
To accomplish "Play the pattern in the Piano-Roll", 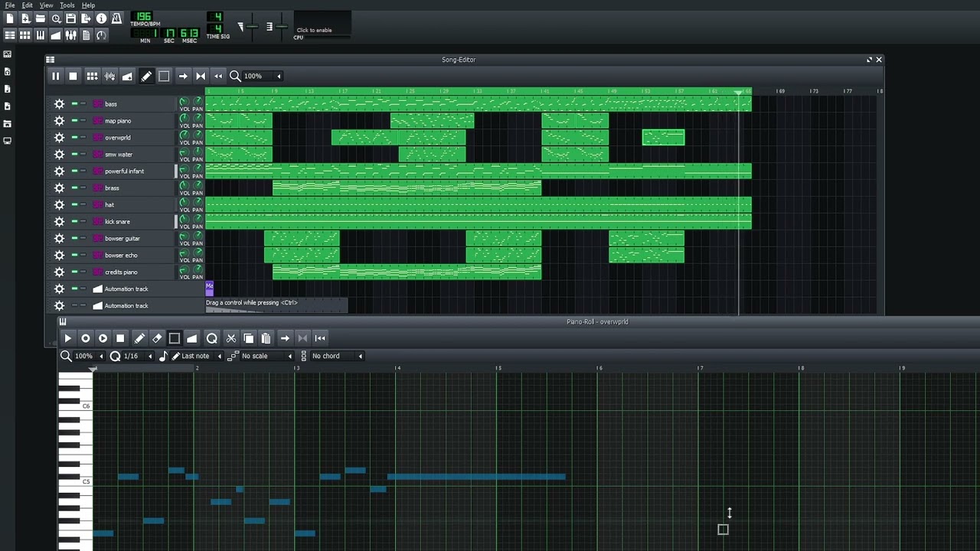I will pos(67,338).
